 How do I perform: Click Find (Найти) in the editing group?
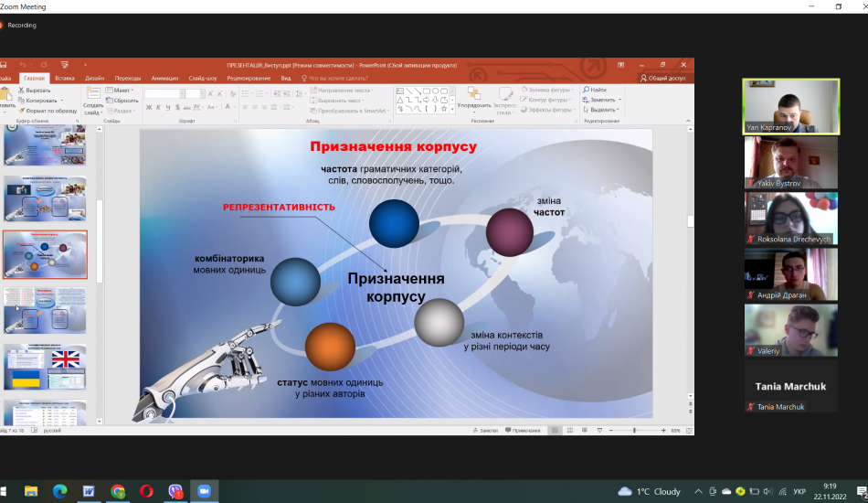594,90
